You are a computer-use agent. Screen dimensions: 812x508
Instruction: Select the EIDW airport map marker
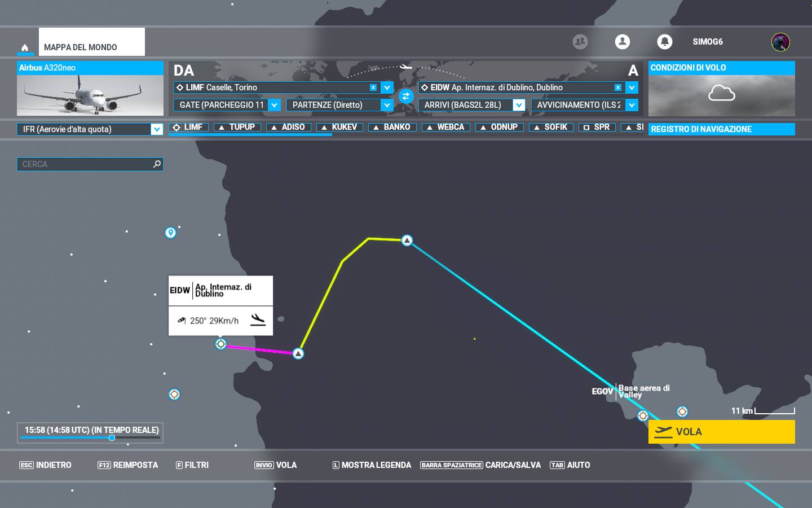[x=220, y=344]
